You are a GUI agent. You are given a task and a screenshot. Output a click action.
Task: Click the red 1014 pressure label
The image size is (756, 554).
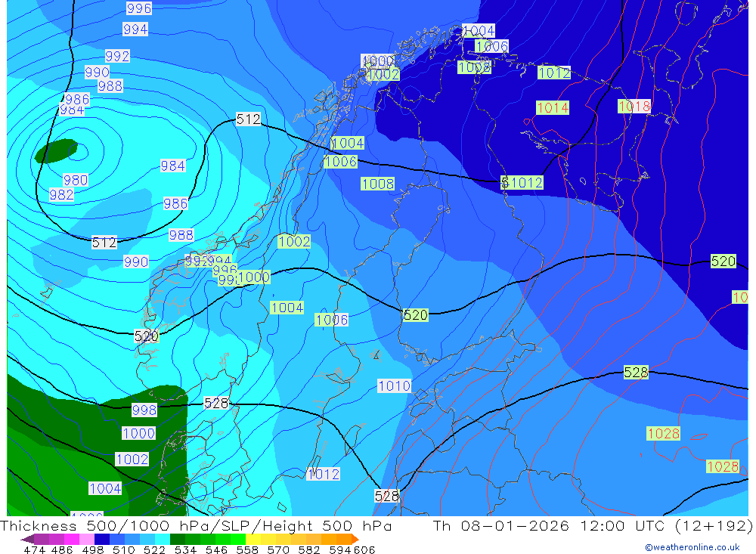pyautogui.click(x=553, y=107)
